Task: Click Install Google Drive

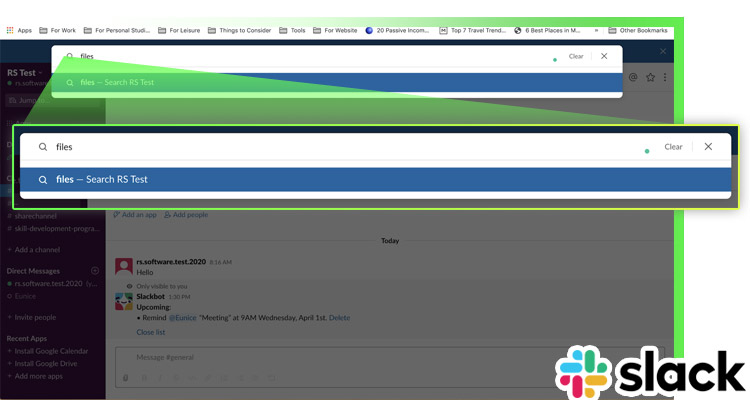Action: (42, 363)
